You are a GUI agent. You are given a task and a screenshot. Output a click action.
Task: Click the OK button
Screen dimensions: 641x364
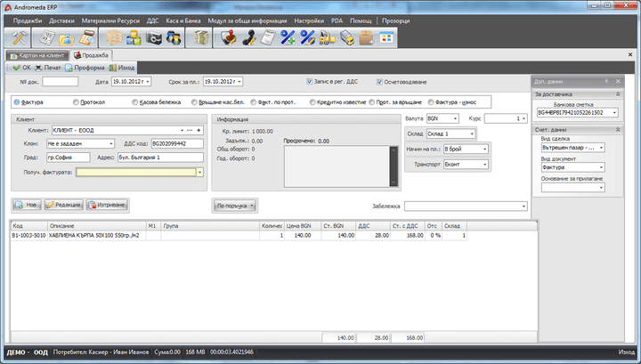click(x=21, y=68)
